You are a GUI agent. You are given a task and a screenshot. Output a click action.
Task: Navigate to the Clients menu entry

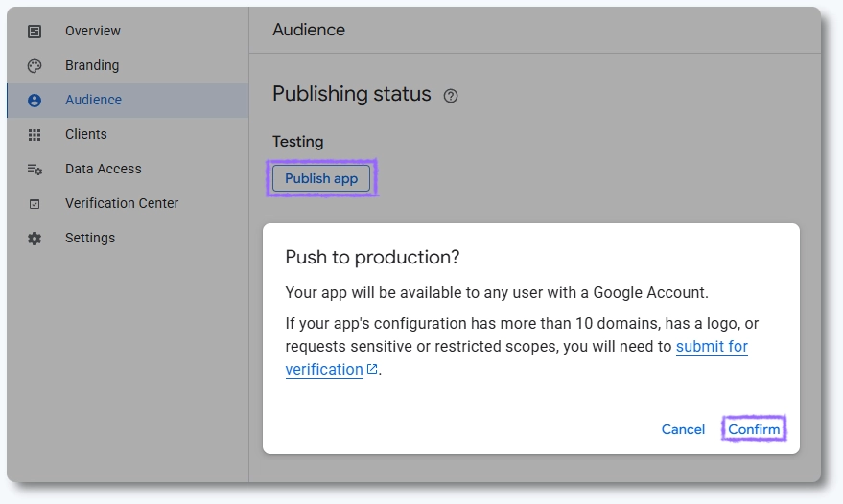click(x=86, y=134)
